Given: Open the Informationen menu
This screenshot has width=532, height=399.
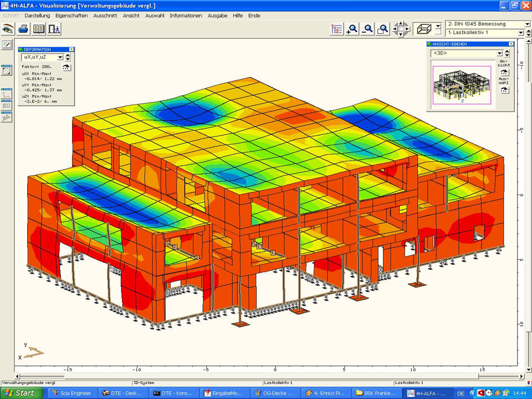Looking at the screenshot, I should click(186, 16).
